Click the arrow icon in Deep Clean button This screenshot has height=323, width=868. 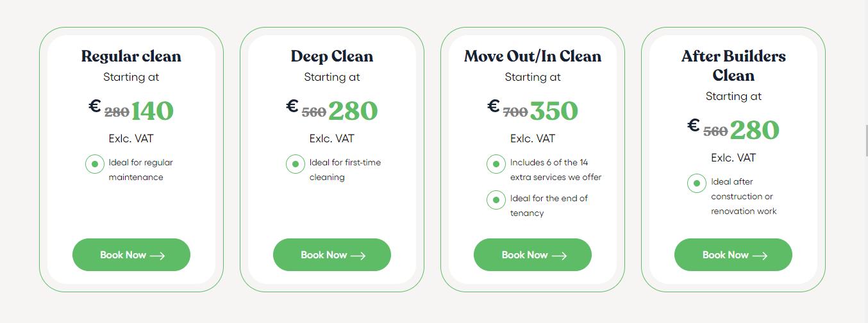coord(358,256)
